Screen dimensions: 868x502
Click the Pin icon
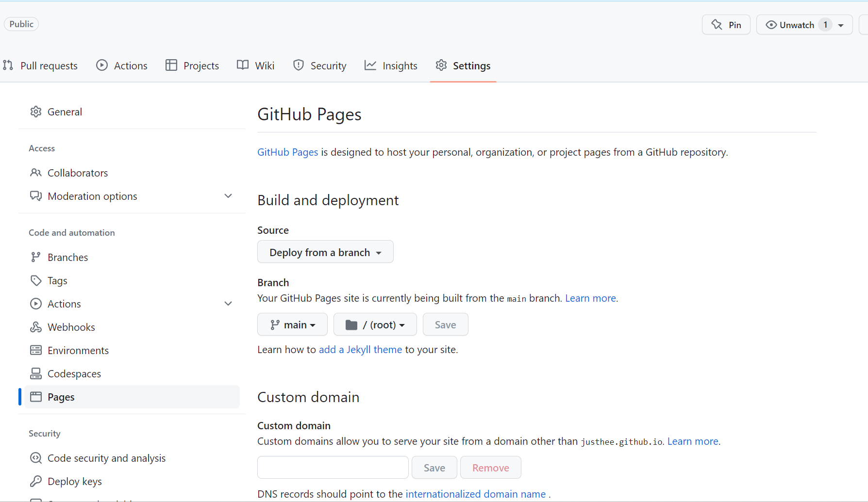(717, 25)
